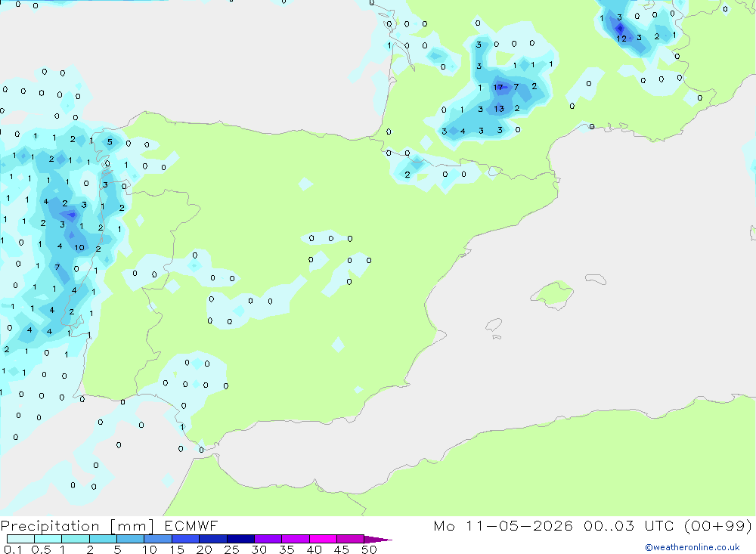Click the legend label '50'

(369, 549)
